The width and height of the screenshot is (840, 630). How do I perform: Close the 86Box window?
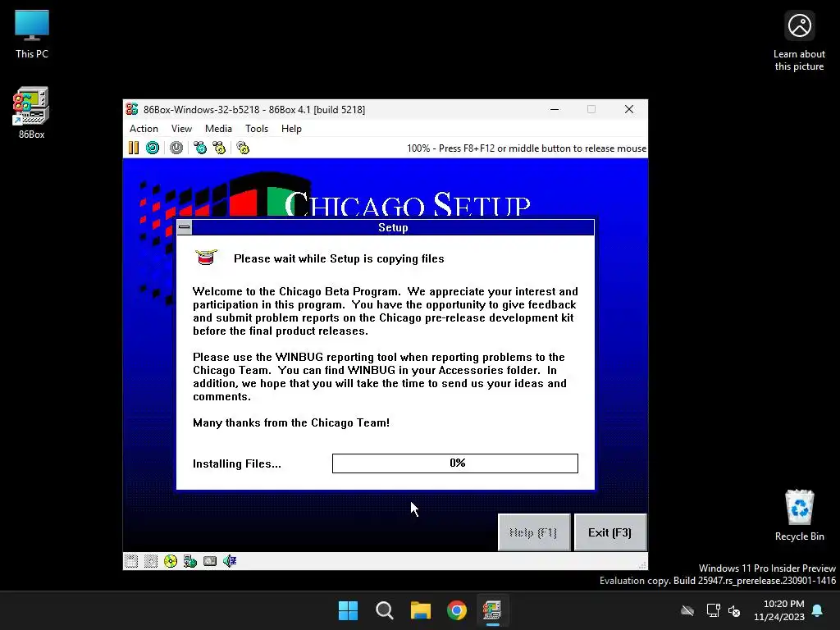click(x=629, y=109)
